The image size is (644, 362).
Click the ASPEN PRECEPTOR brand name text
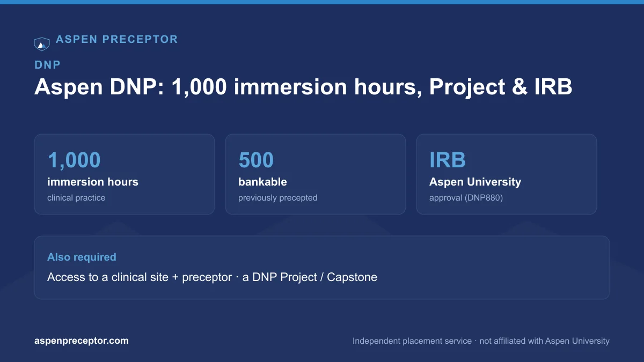117,39
